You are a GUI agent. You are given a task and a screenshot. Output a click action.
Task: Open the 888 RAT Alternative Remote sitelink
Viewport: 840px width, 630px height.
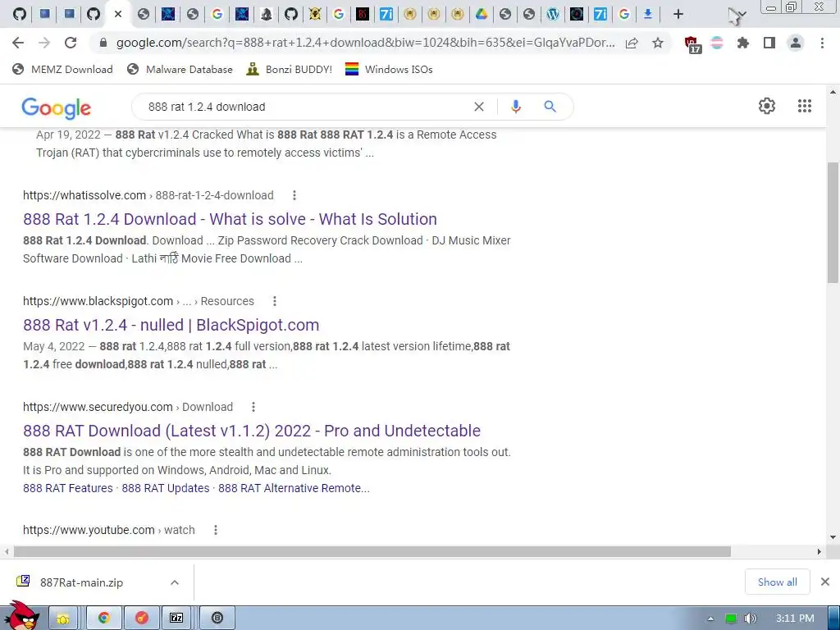294,488
